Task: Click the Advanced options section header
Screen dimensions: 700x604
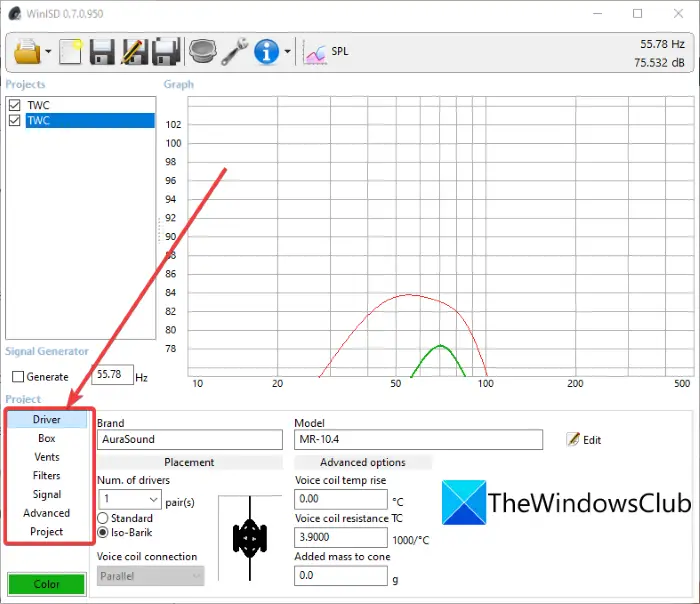Action: click(x=362, y=462)
